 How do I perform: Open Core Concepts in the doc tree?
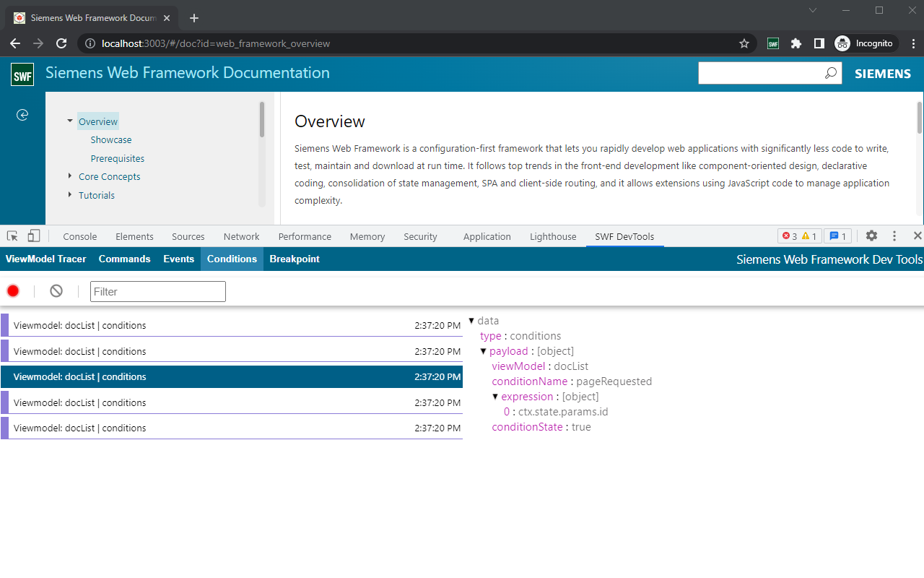[x=110, y=176]
